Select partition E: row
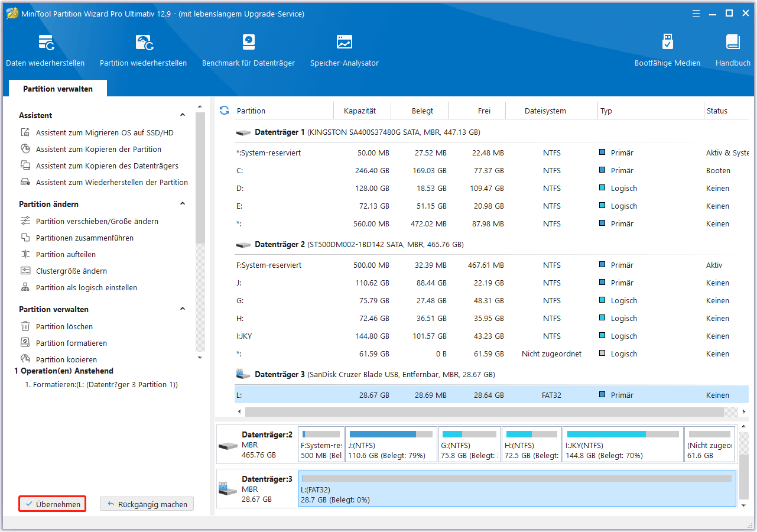 (492, 206)
